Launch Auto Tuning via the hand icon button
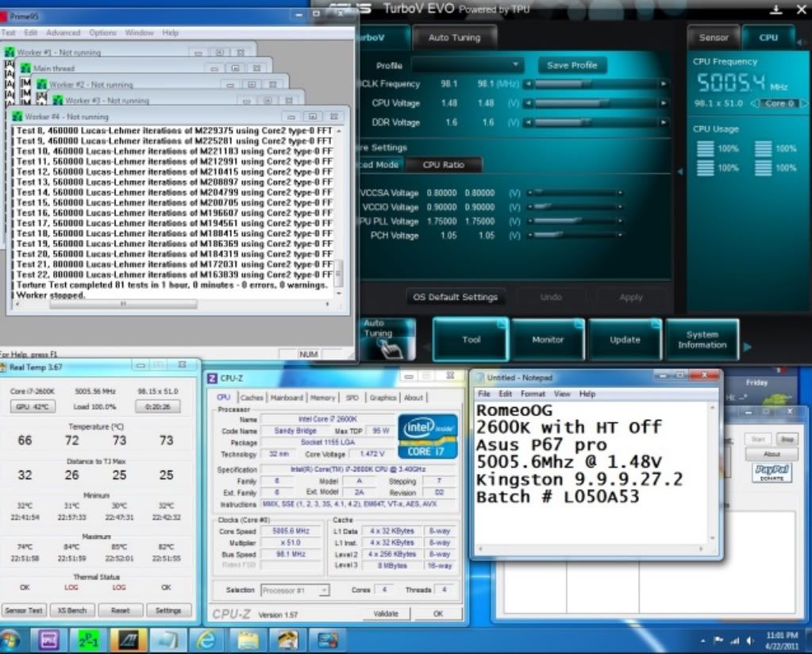The image size is (812, 654). tap(388, 340)
